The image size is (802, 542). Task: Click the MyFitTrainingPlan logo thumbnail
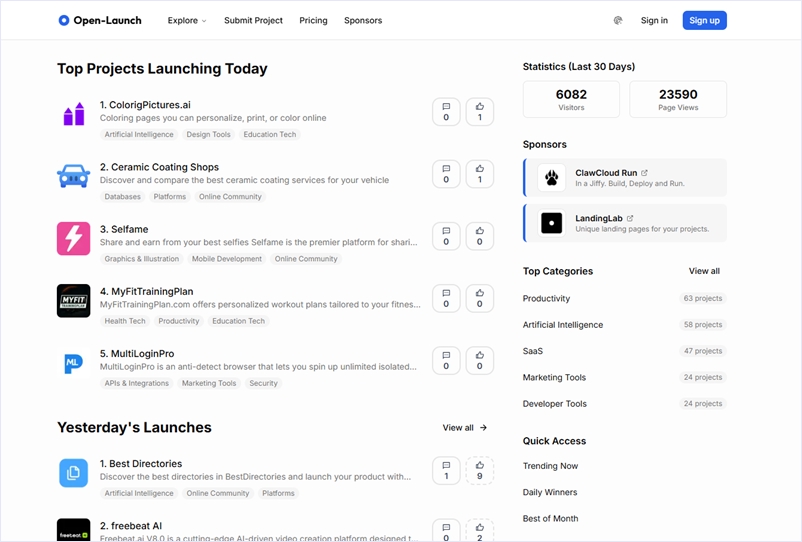click(74, 301)
